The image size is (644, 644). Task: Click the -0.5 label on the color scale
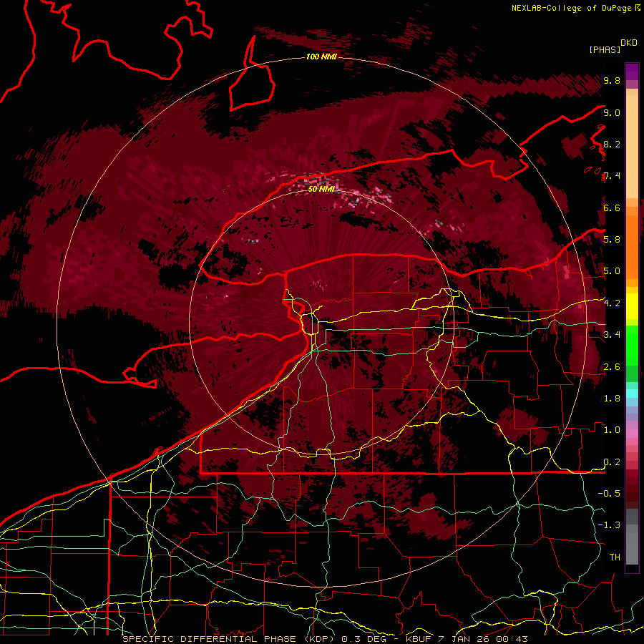click(609, 494)
